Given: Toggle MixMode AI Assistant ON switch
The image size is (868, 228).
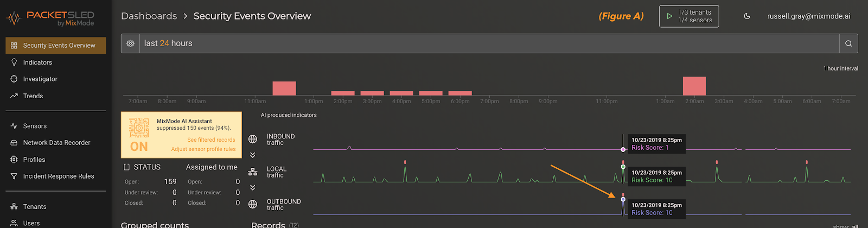Looking at the screenshot, I should (139, 146).
